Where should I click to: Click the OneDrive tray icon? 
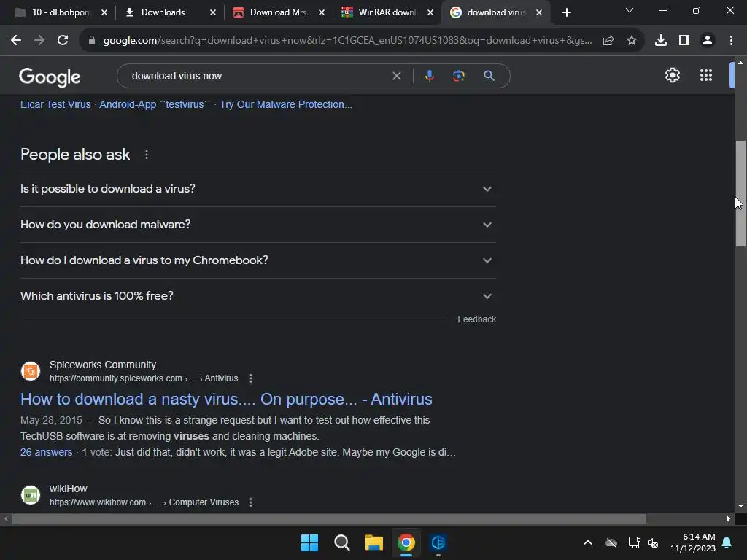(611, 542)
